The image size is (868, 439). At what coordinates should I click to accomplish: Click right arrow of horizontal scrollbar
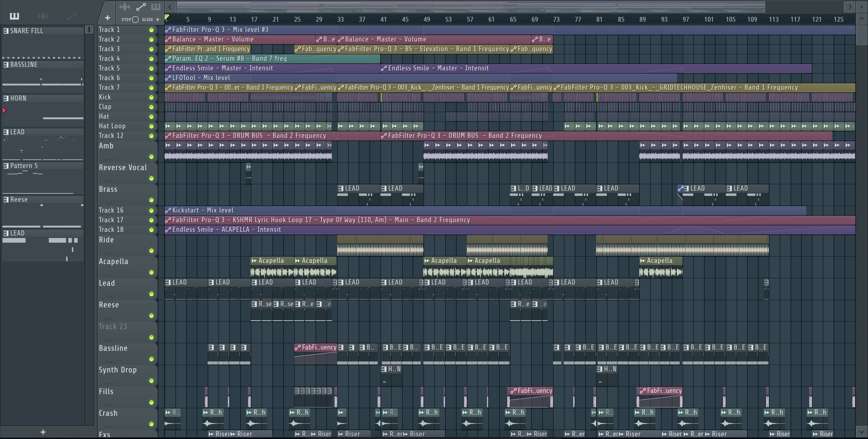[850, 6]
